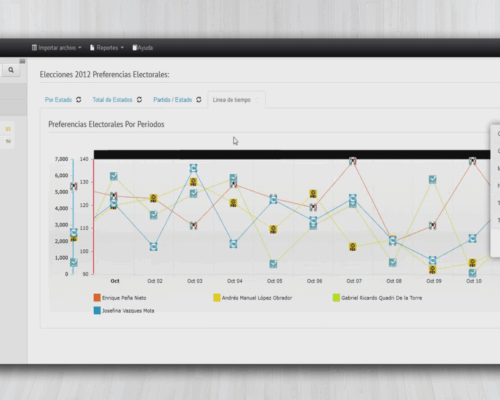Toggle Josefina Vazquez Mota legend series
The width and height of the screenshot is (500, 400).
(x=124, y=311)
